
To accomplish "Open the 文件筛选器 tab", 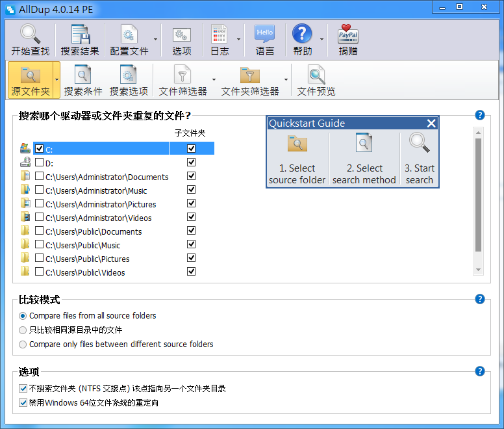I will pos(183,80).
